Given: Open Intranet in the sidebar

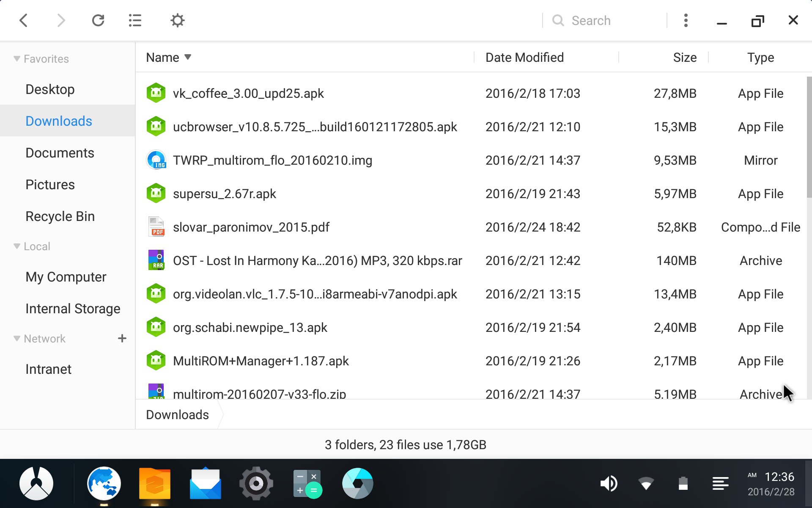Looking at the screenshot, I should pyautogui.click(x=68, y=369).
